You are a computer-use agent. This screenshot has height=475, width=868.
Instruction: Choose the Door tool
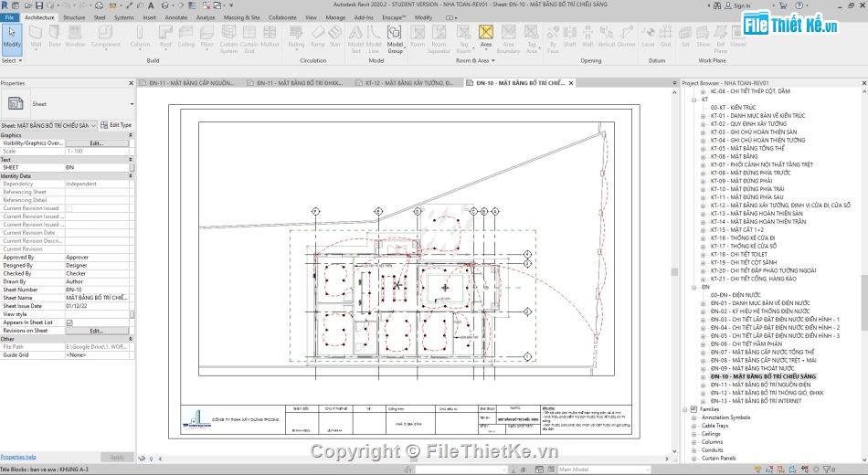point(54,37)
